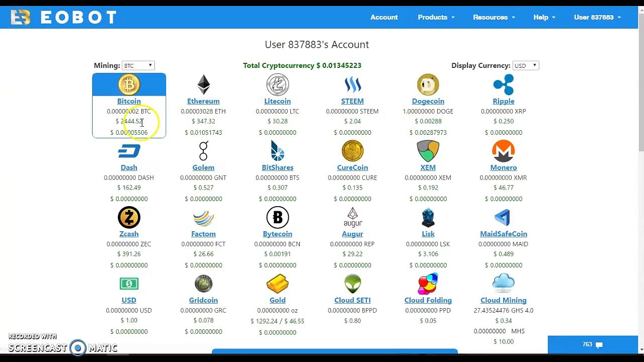Expand the Products menu
644x362 pixels.
click(x=436, y=17)
